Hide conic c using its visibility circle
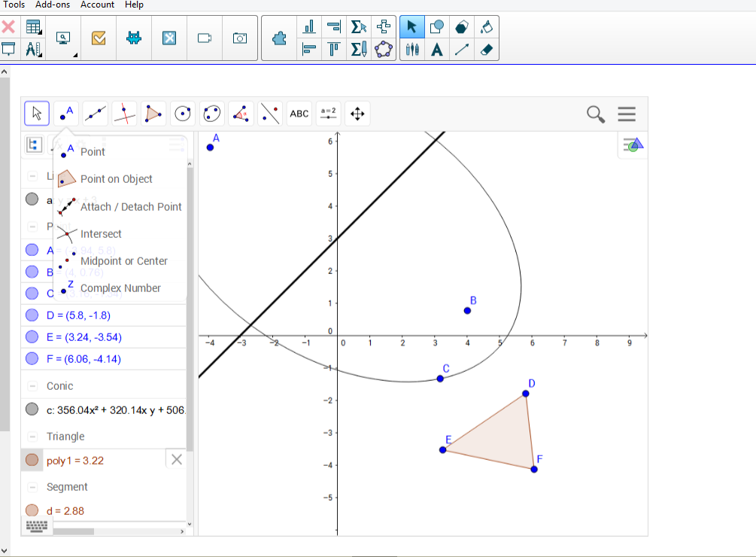This screenshot has height=557, width=756. coord(32,409)
